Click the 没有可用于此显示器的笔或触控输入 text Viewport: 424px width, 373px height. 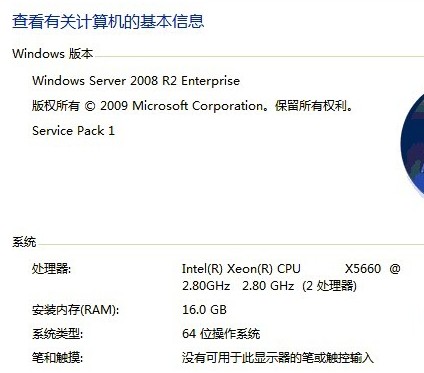click(278, 358)
